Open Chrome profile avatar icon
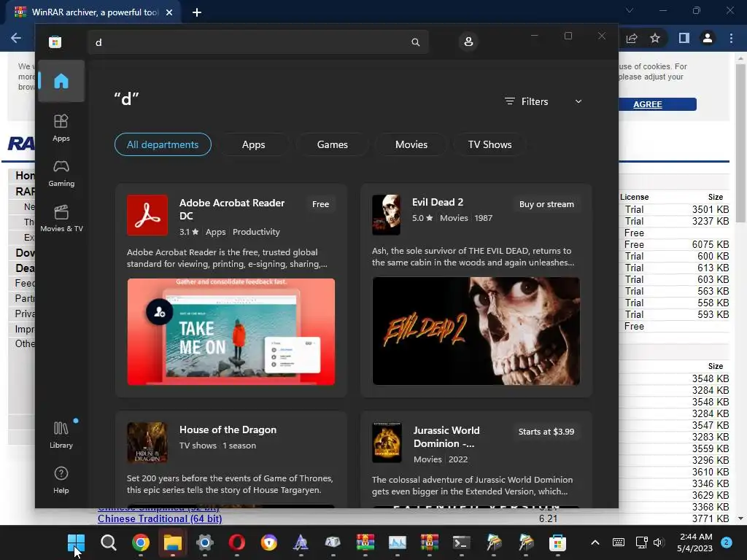The height and width of the screenshot is (560, 747). coord(708,38)
